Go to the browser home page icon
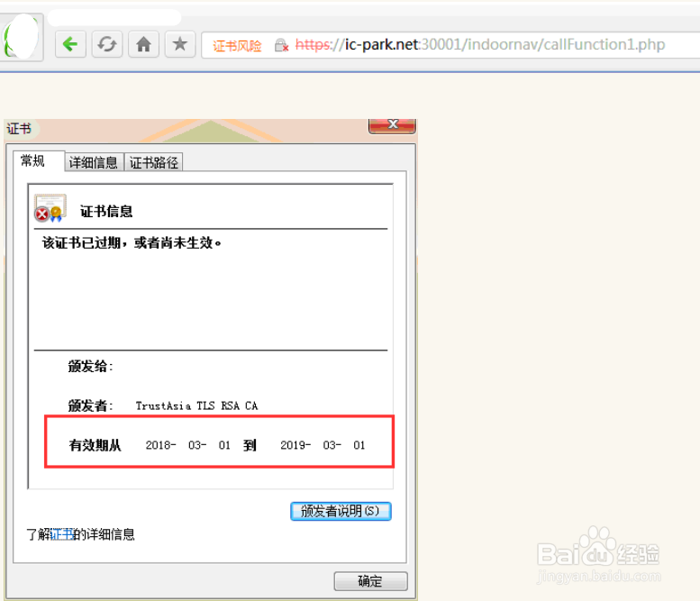700x601 pixels. pos(144,44)
